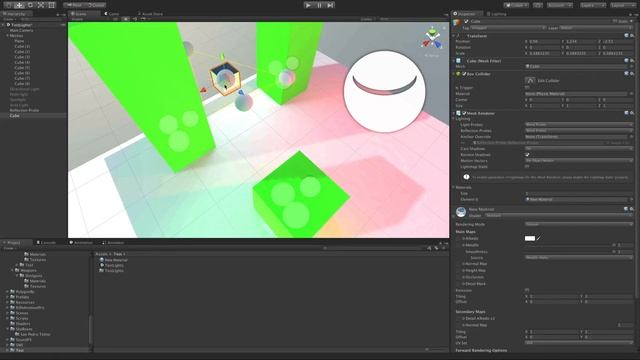This screenshot has width=640, height=360.
Task: Open the Collab dropdown
Action: pos(516,5)
